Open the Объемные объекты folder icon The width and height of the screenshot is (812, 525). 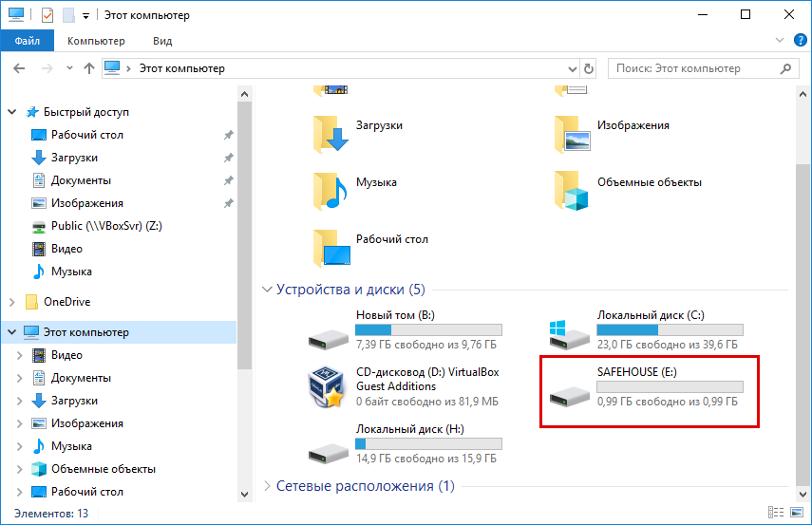[x=572, y=191]
